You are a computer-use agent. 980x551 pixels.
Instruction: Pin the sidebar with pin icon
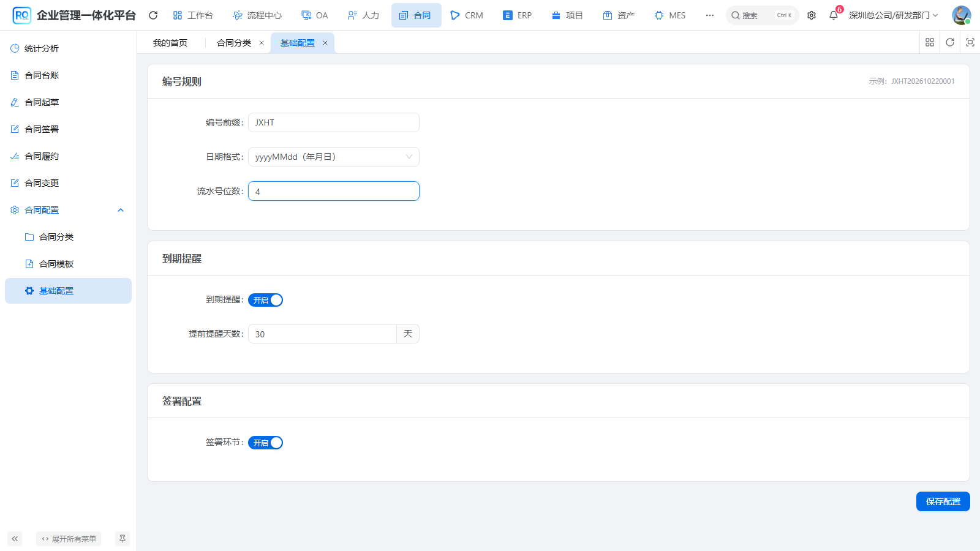click(x=123, y=539)
